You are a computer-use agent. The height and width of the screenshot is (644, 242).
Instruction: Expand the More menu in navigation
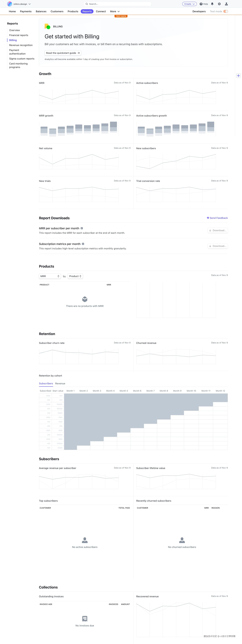click(115, 12)
